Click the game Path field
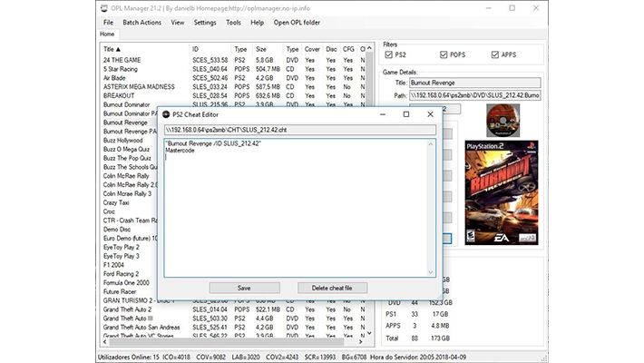Viewport: 644px width, 363px height. (x=474, y=95)
